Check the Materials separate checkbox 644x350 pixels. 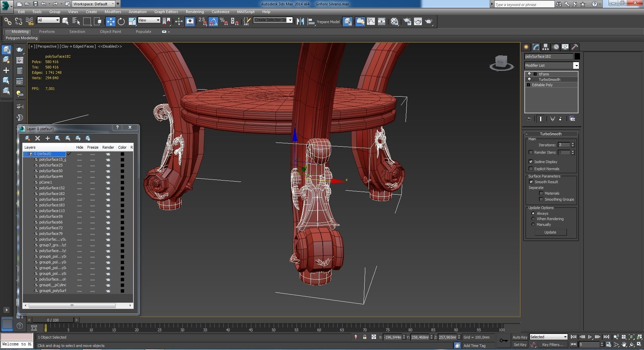pyautogui.click(x=541, y=193)
